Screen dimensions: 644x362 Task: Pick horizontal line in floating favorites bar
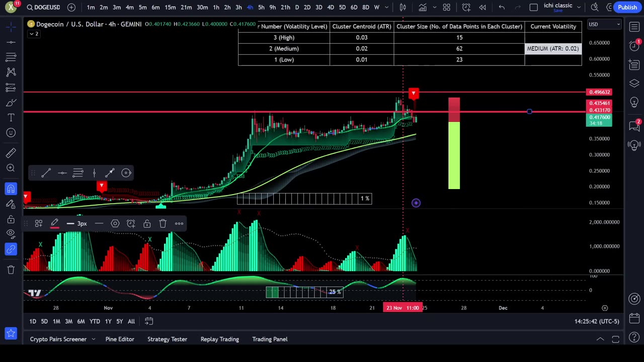pos(62,173)
